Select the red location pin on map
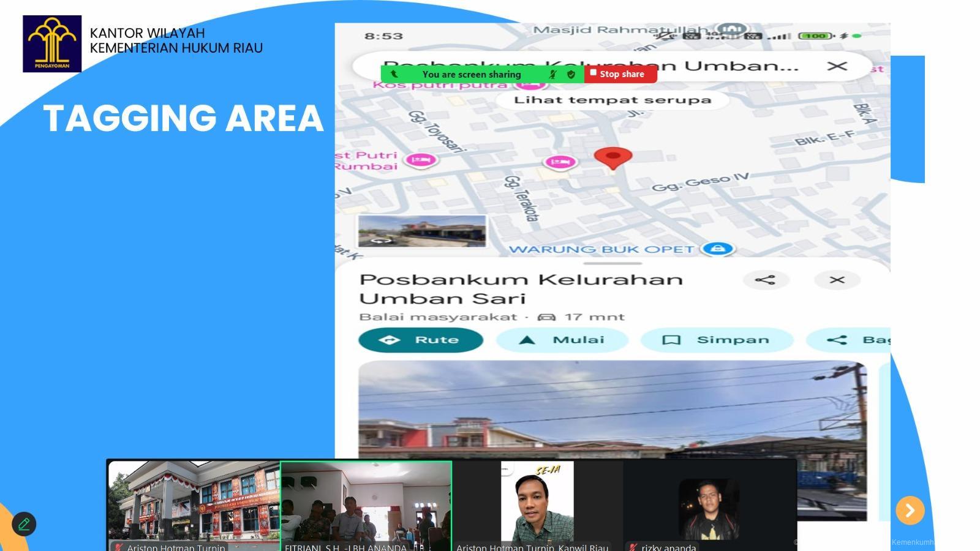980x551 pixels. (x=612, y=157)
